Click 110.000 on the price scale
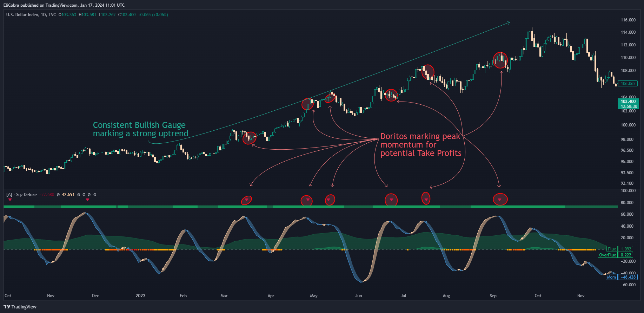Screen dimensions: 644x313 [x=628, y=58]
